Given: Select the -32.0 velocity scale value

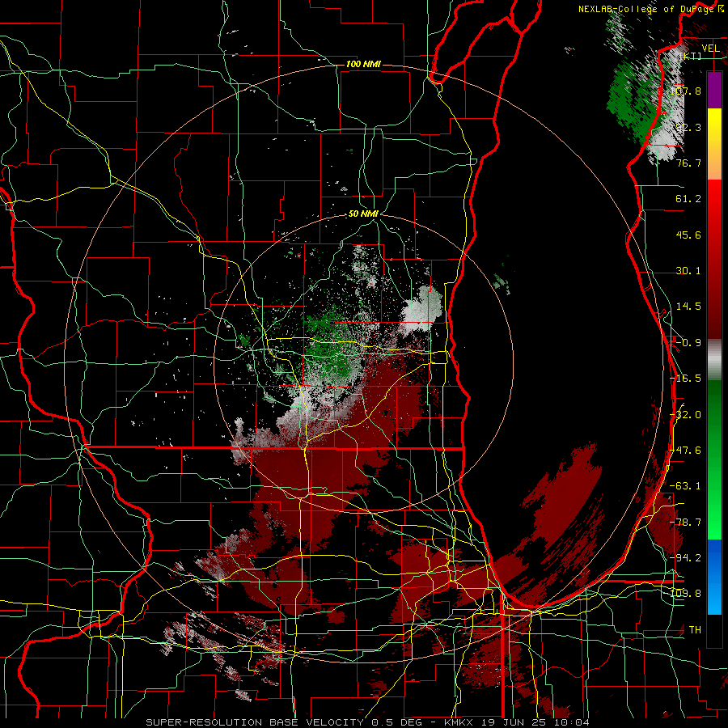Looking at the screenshot, I should [x=685, y=415].
